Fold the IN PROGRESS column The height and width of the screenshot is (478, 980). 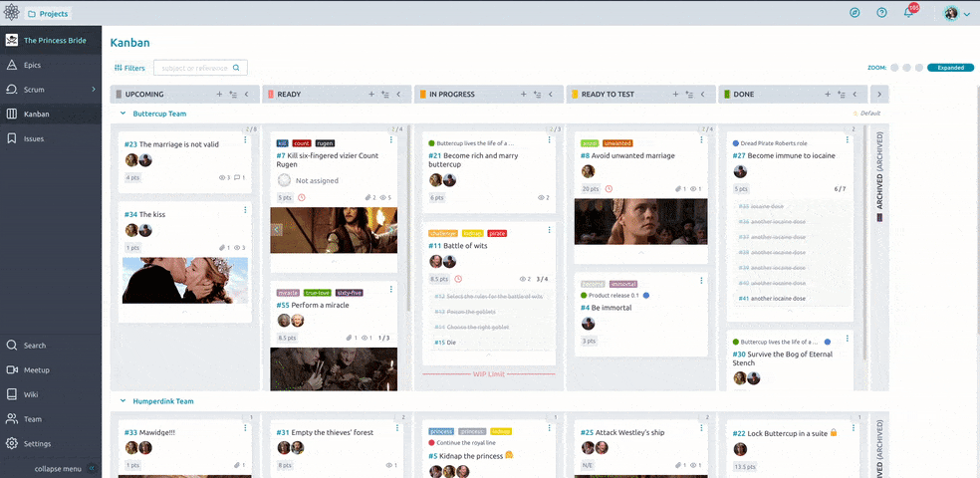tap(551, 95)
